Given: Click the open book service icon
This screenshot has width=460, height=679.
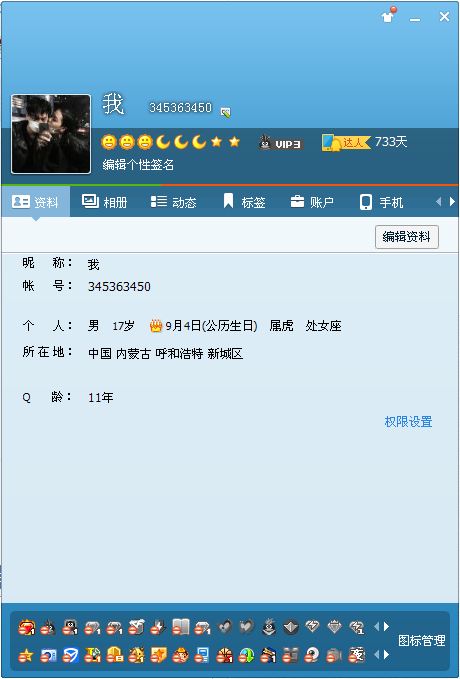Looking at the screenshot, I should click(x=181, y=627).
